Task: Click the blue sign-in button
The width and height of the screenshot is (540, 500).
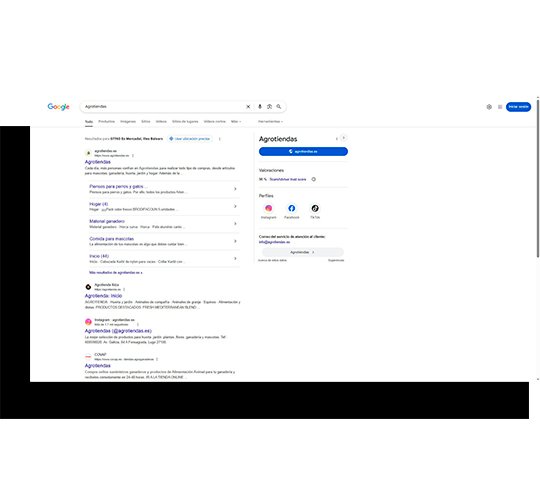Action: 518,107
